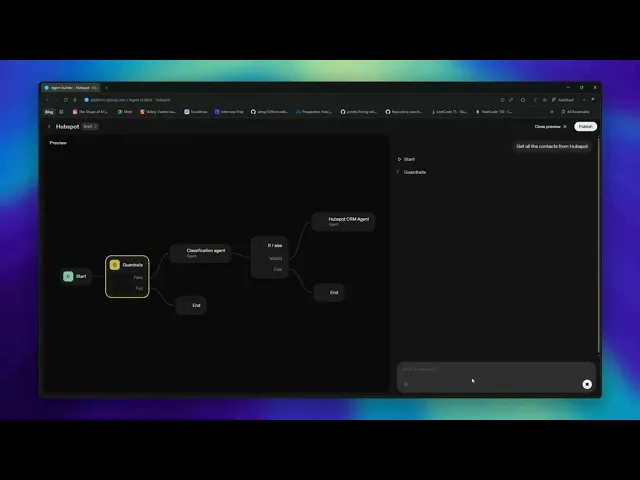Open the Excalidraw bookmark
Screen dimensions: 640x480
196,112
